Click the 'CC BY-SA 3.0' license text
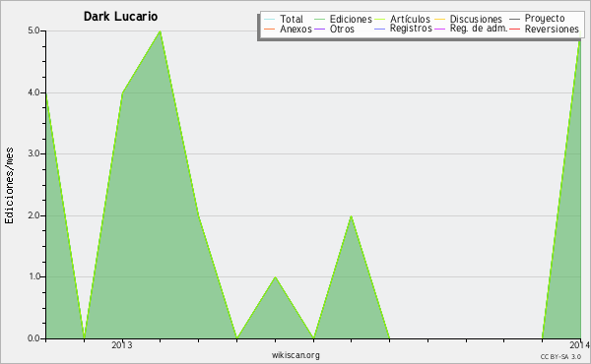 (x=560, y=356)
